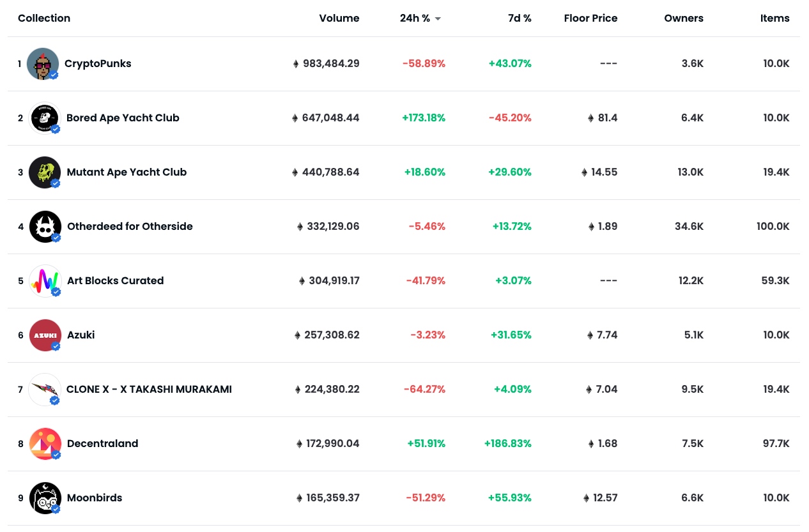Click the sort arrow beside 24h %
809x532 pixels.
(438, 19)
